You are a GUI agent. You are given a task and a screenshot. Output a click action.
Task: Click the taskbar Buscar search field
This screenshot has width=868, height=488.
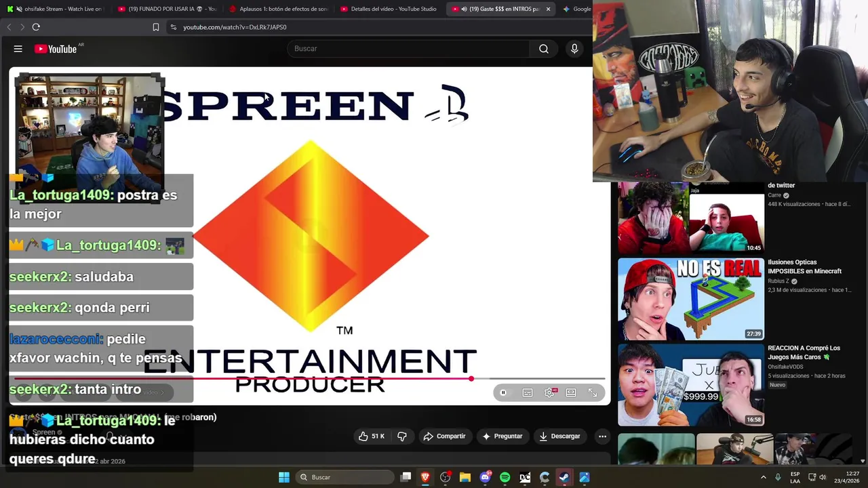tap(346, 477)
